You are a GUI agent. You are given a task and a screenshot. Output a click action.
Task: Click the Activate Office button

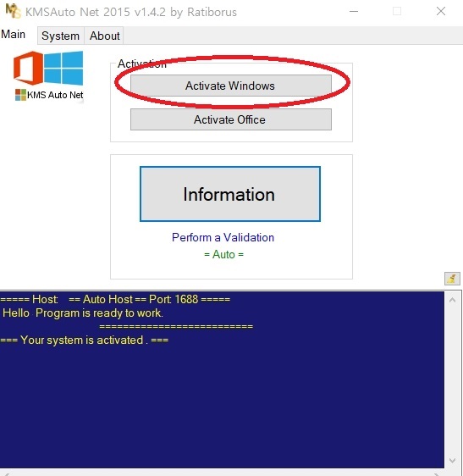point(231,119)
